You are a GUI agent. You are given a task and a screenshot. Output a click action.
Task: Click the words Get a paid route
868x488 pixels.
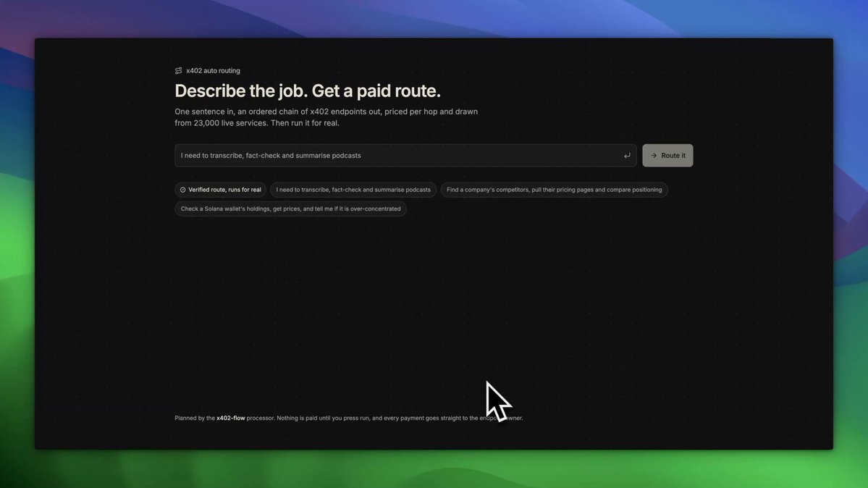pyautogui.click(x=376, y=91)
